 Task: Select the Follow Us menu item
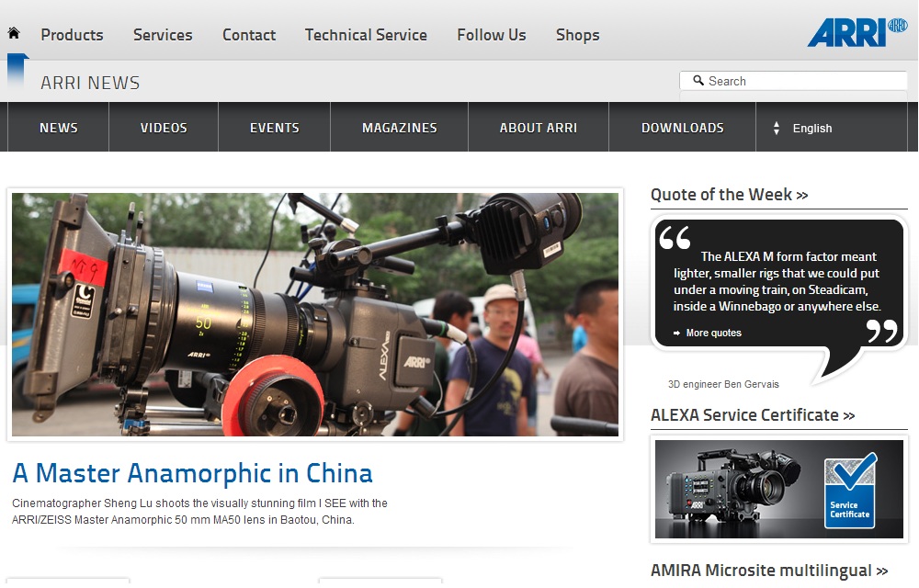tap(492, 35)
